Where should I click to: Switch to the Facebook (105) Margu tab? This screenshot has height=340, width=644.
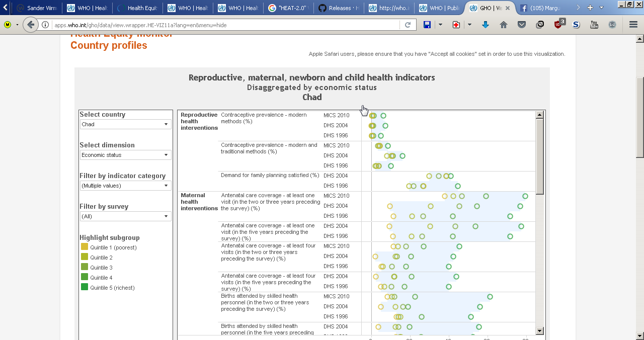(540, 8)
